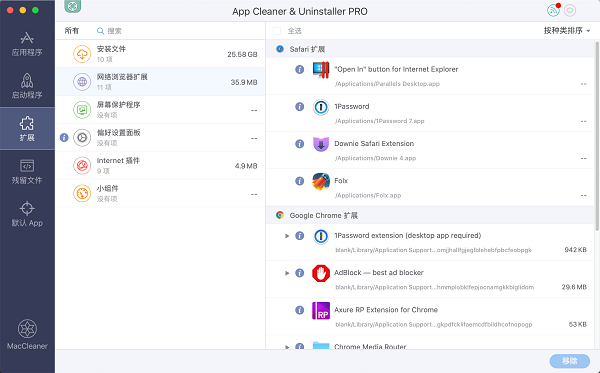The width and height of the screenshot is (600, 373).
Task: Click the 53 KB size value
Action: (577, 324)
